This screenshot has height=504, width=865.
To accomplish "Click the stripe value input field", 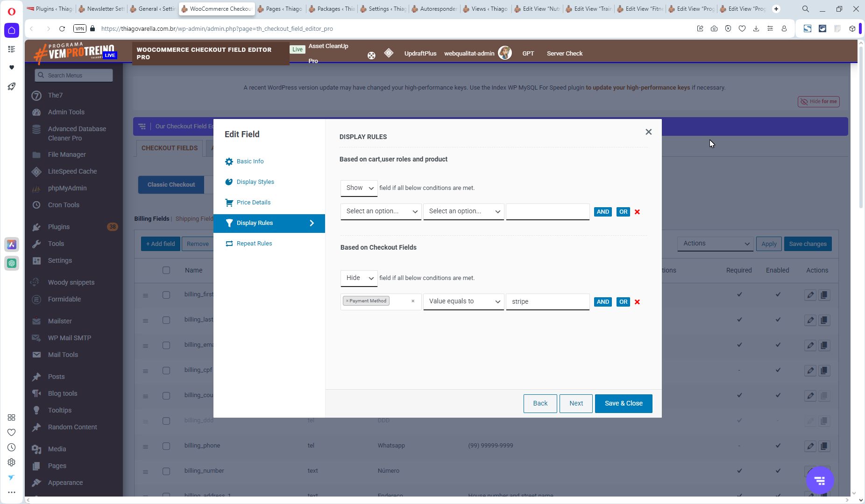I will point(547,301).
